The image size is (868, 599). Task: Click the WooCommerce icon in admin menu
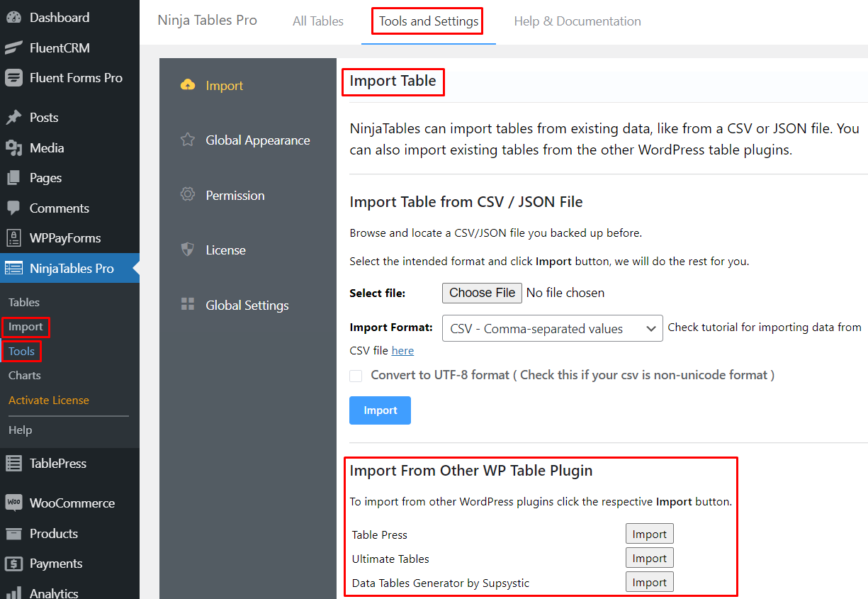tap(13, 503)
